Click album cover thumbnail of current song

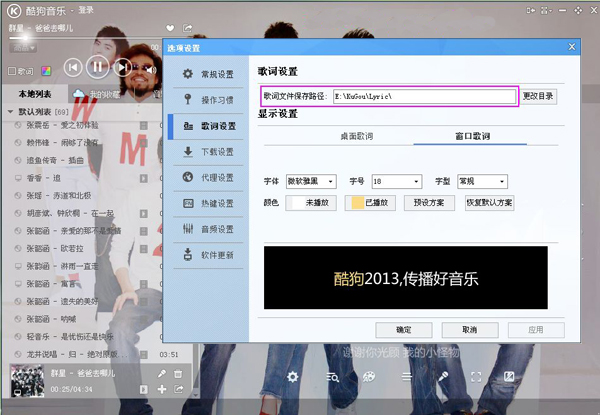point(27,381)
